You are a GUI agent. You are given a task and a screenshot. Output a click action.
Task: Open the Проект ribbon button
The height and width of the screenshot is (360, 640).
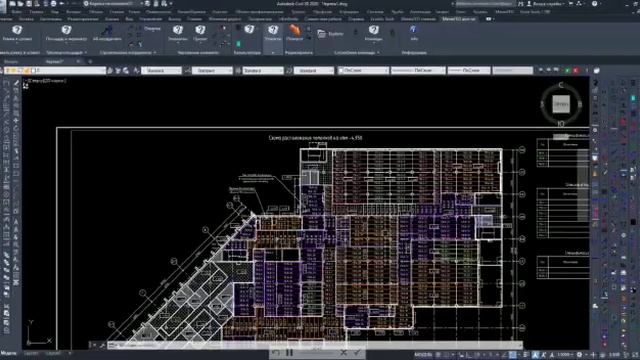point(200,33)
